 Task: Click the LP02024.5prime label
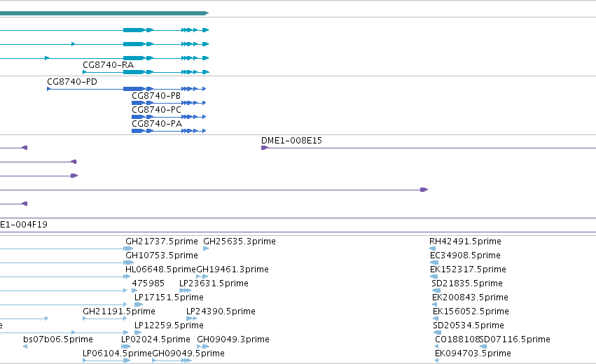point(156,339)
